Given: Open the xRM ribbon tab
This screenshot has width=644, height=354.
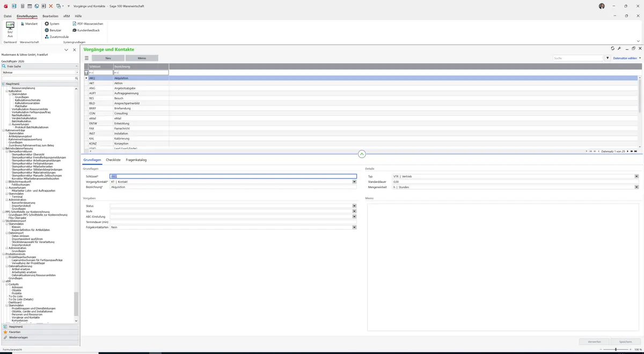Looking at the screenshot, I should tap(67, 16).
